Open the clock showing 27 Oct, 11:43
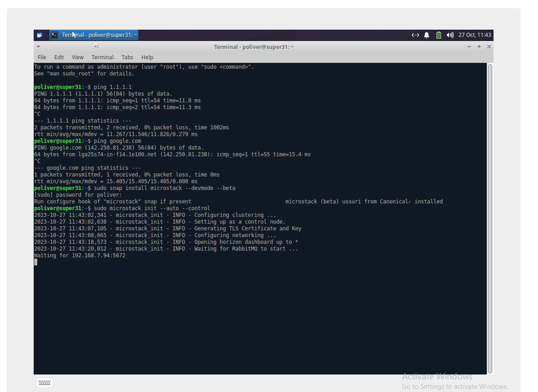The width and height of the screenshot is (538, 392). pos(475,35)
